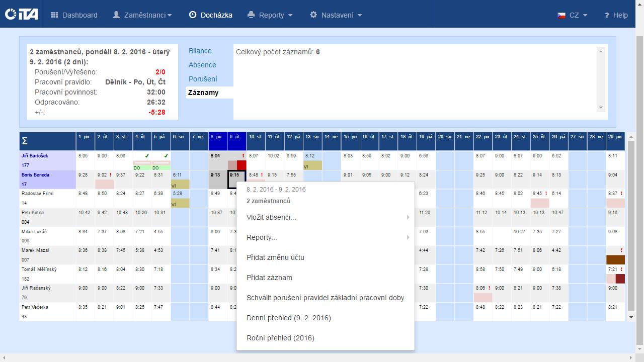Click the gear icon beside Nastavení
This screenshot has height=362, width=644.
tap(313, 15)
